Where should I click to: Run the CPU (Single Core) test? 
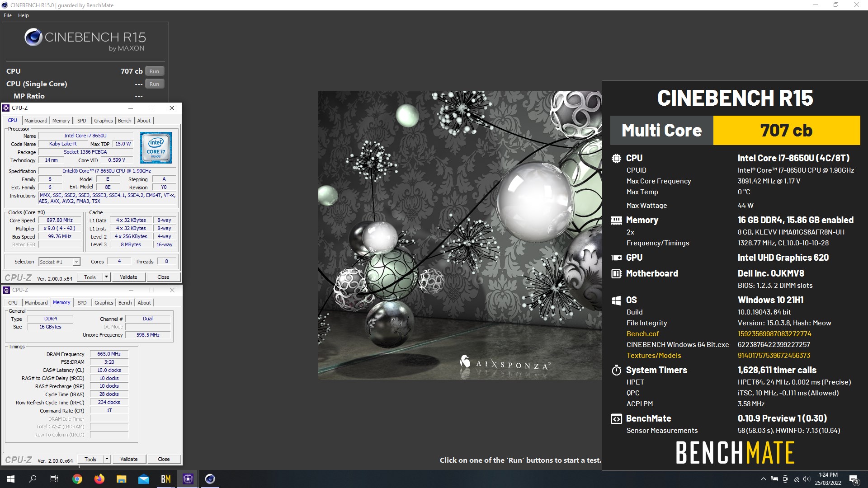point(154,84)
